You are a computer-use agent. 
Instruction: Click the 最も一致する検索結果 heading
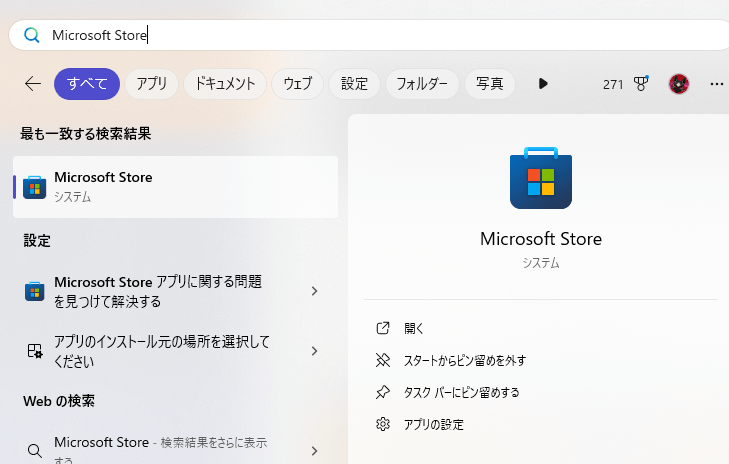pos(86,134)
